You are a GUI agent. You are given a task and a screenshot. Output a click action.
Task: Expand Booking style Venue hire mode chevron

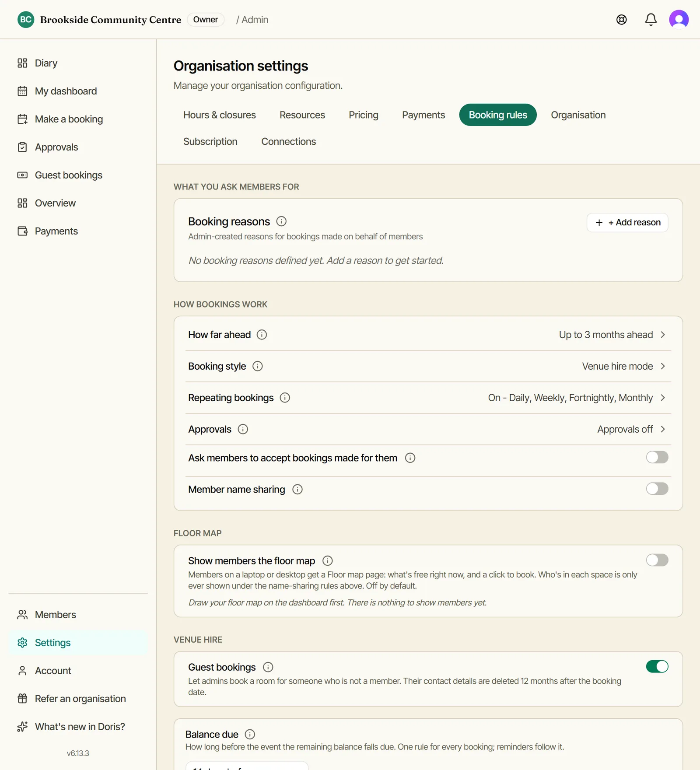663,366
